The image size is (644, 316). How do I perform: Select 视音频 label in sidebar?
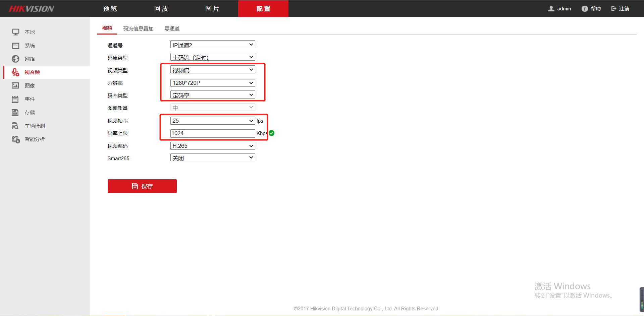point(32,72)
